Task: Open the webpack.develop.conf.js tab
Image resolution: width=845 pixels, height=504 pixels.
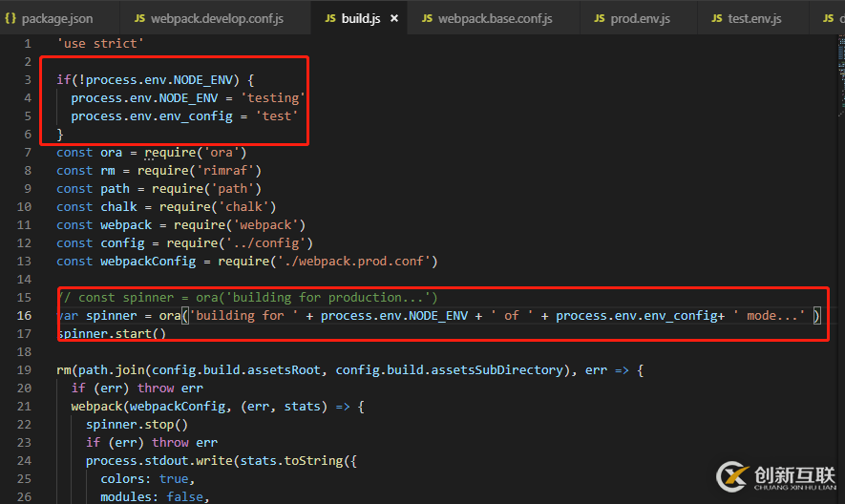Action: 217,18
